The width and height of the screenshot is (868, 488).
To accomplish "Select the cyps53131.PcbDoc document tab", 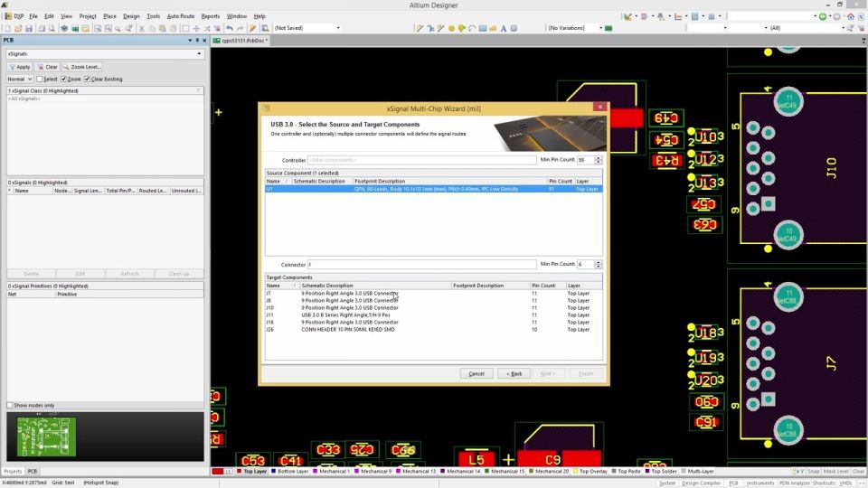I will (x=241, y=41).
